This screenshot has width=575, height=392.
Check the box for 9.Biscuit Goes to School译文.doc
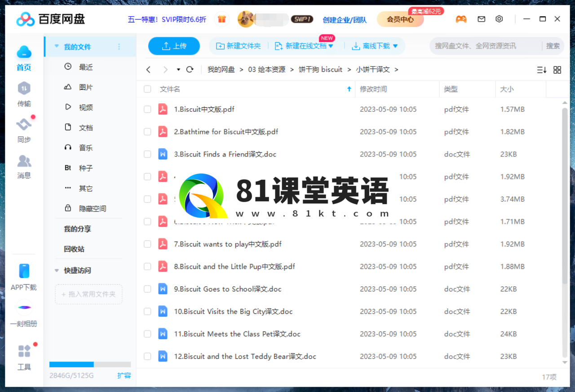point(147,289)
